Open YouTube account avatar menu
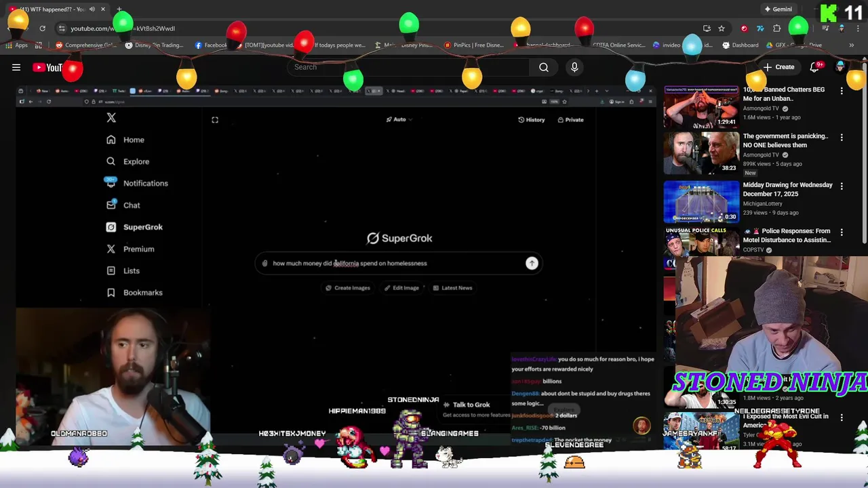 click(x=841, y=66)
